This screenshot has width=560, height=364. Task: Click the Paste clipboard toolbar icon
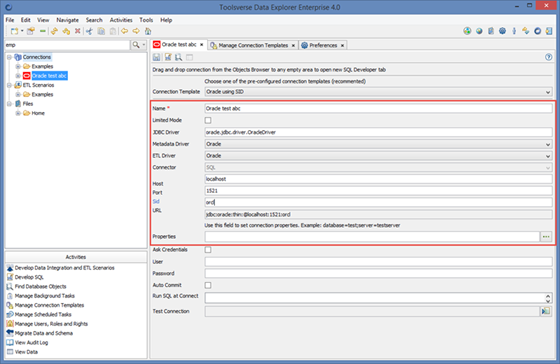[x=113, y=31]
